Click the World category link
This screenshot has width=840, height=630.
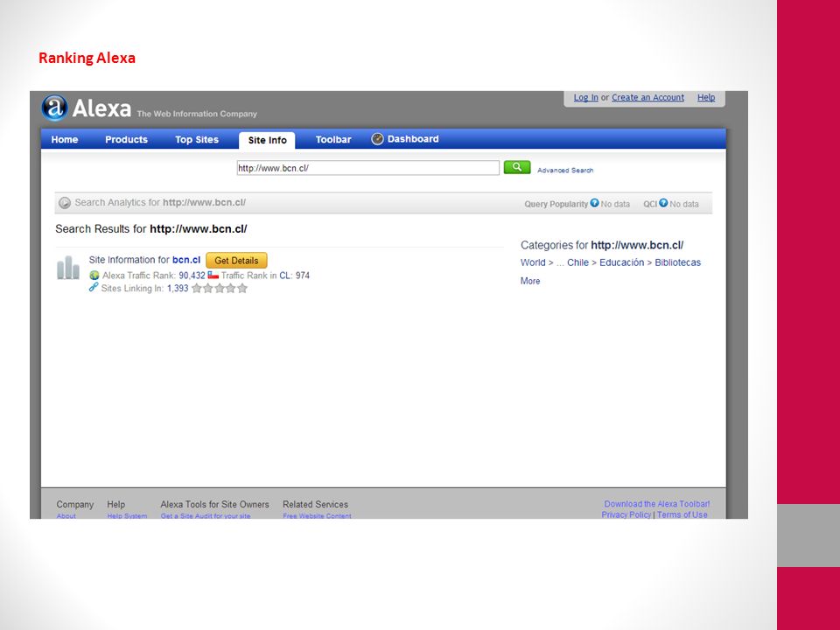(x=533, y=262)
